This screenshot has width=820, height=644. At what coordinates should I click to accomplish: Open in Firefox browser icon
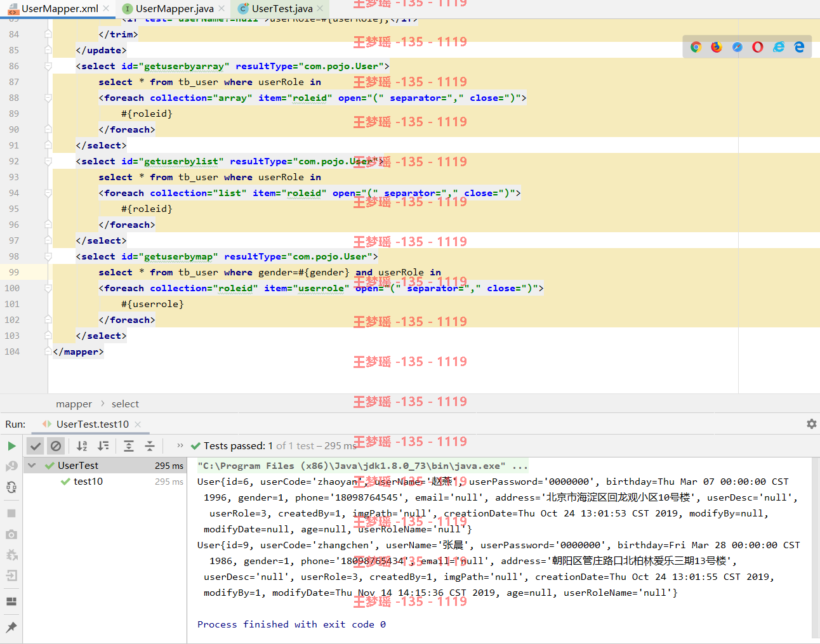717,47
